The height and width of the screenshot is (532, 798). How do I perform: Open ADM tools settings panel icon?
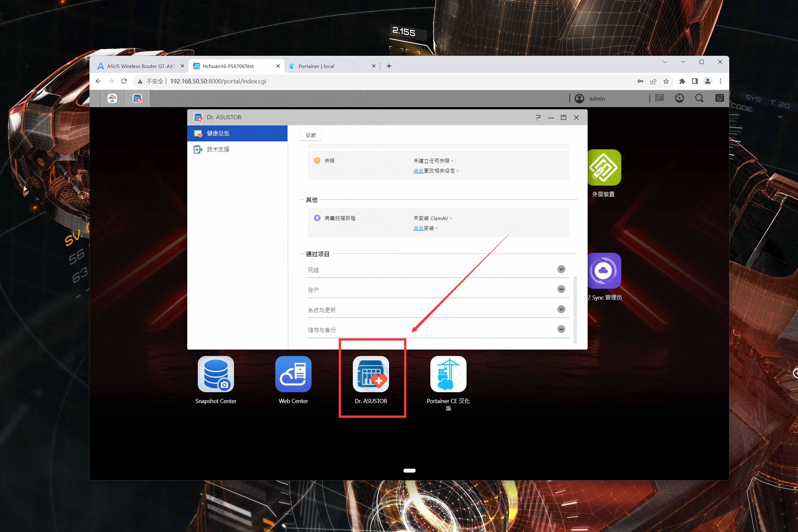click(x=719, y=98)
